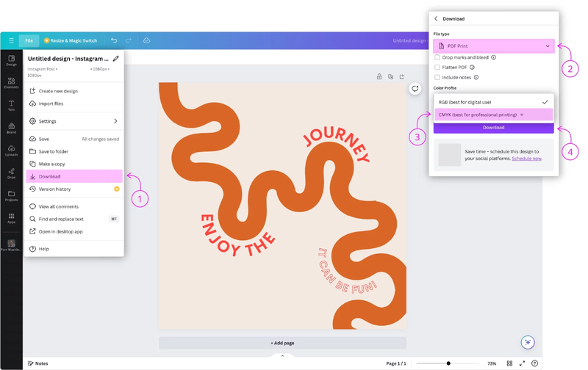Screen dimensions: 588x370
Task: Open the Apps sidebar panel
Action: (11, 218)
